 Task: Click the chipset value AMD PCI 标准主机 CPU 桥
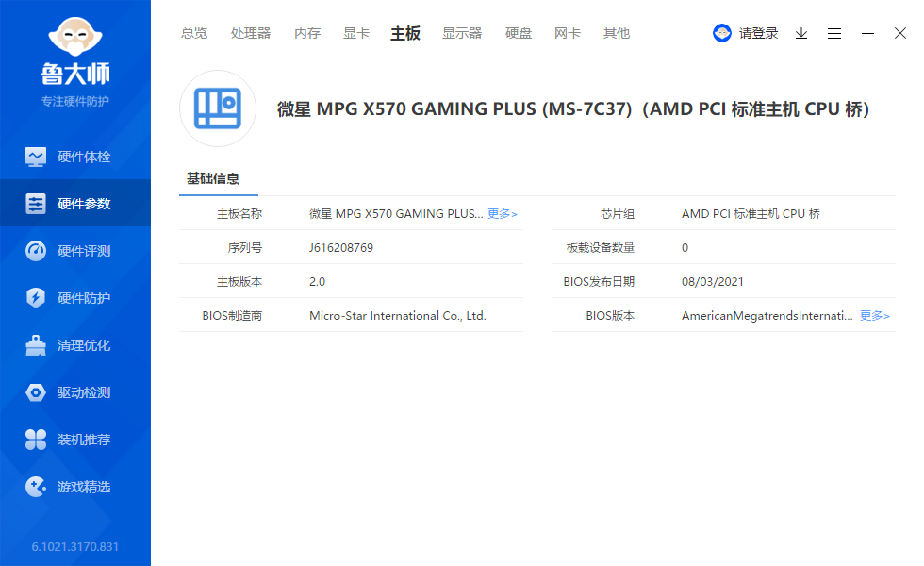751,214
